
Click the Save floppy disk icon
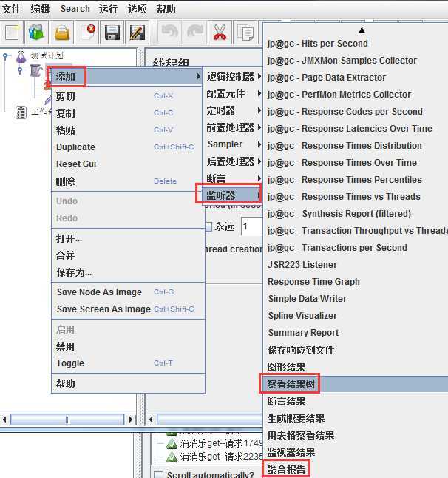(112, 33)
